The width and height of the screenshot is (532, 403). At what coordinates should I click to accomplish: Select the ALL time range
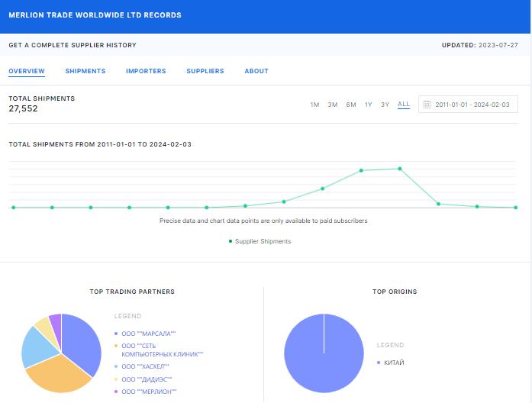click(404, 104)
